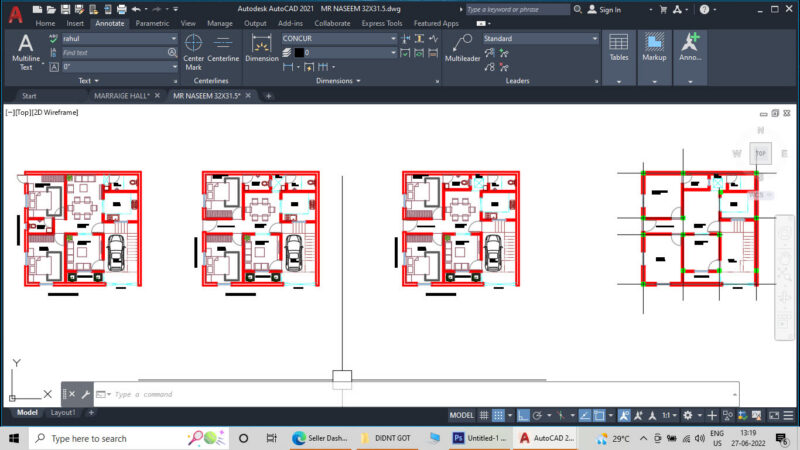Expand the Text panel options
Image resolution: width=800 pixels, height=450 pixels.
(89, 81)
